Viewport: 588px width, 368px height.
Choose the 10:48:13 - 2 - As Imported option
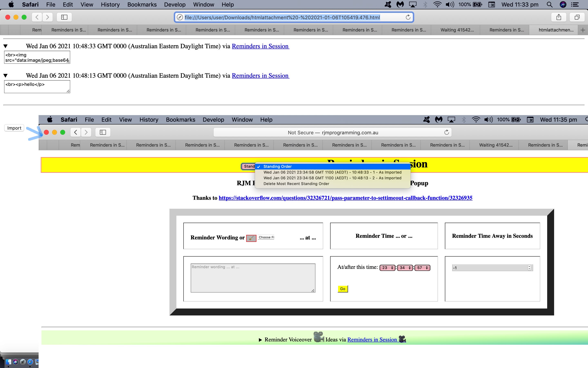pos(333,178)
